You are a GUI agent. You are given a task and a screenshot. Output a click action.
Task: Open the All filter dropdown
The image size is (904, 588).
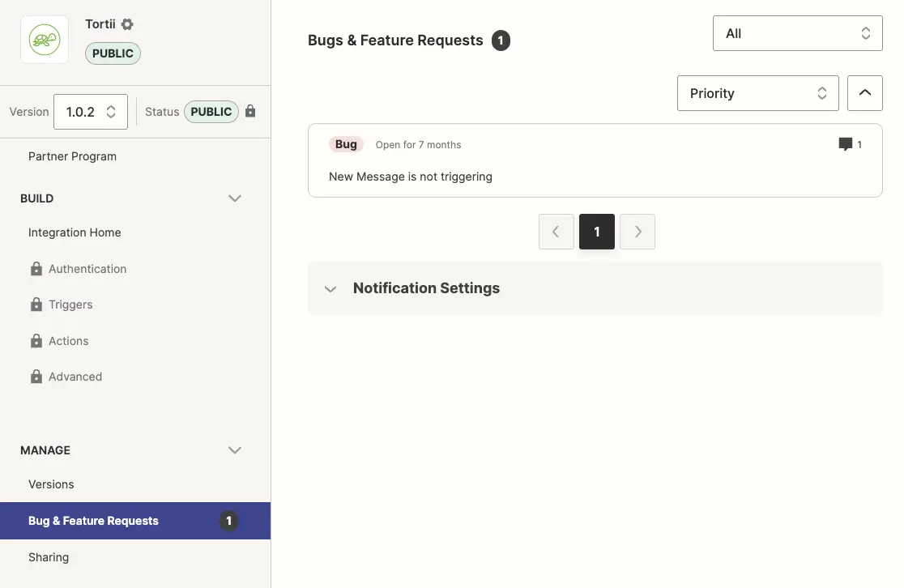[x=797, y=33]
